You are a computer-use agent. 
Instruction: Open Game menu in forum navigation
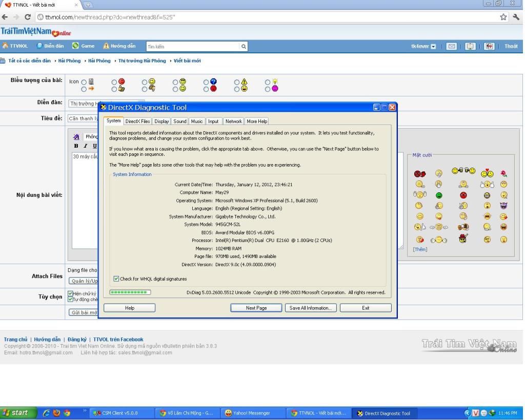tap(84, 46)
